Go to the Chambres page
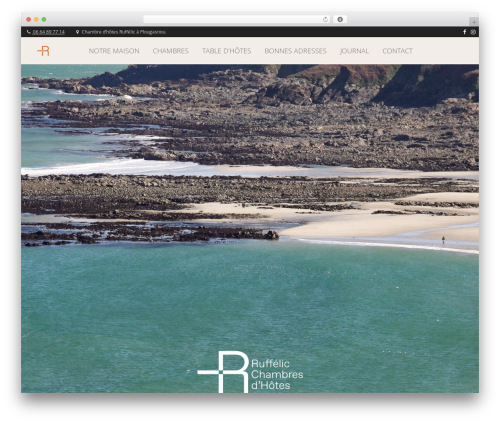 click(x=171, y=51)
